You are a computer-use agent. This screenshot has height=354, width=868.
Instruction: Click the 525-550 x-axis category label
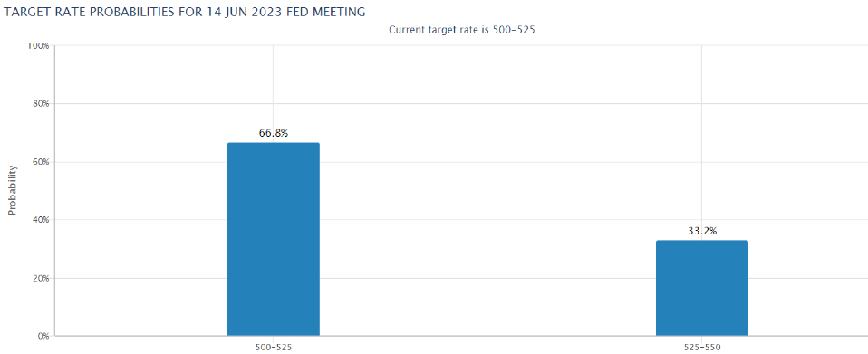702,347
